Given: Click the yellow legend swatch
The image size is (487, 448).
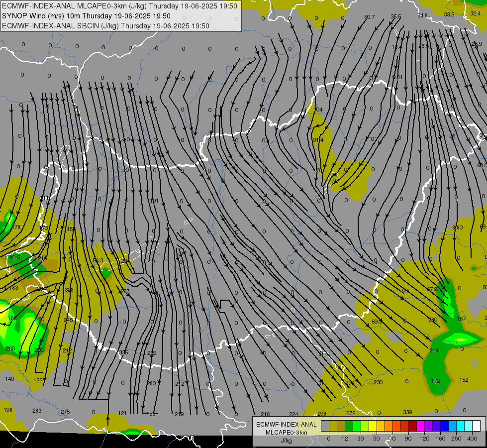Looking at the screenshot, I should pyautogui.click(x=373, y=426).
